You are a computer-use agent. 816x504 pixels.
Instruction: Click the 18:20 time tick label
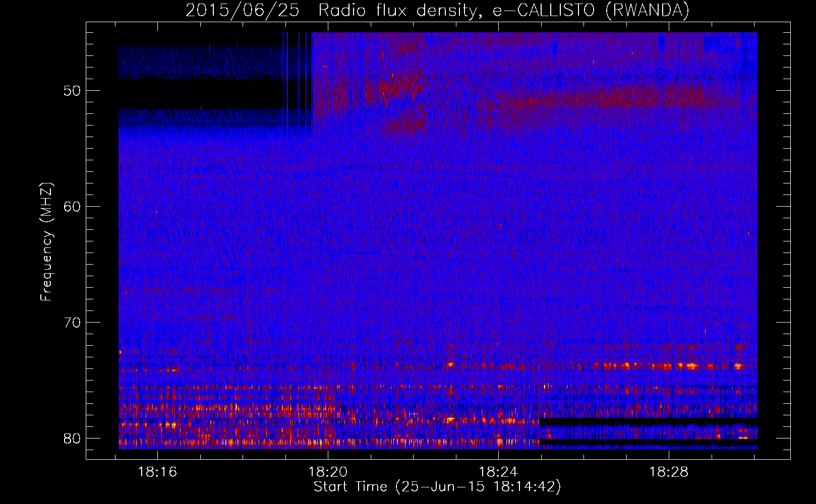pos(328,472)
